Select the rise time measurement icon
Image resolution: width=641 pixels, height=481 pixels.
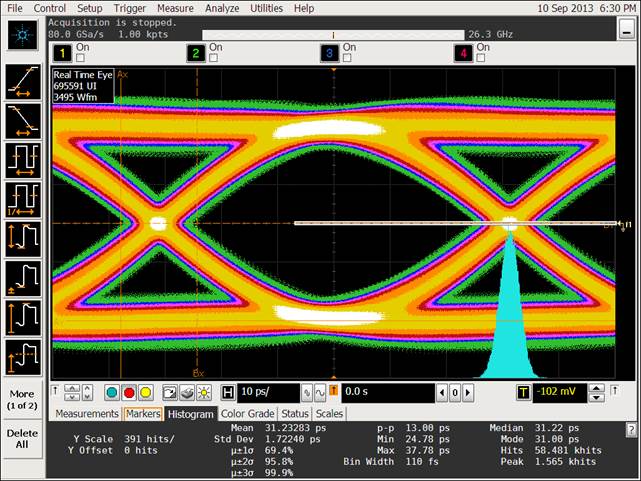pos(23,82)
